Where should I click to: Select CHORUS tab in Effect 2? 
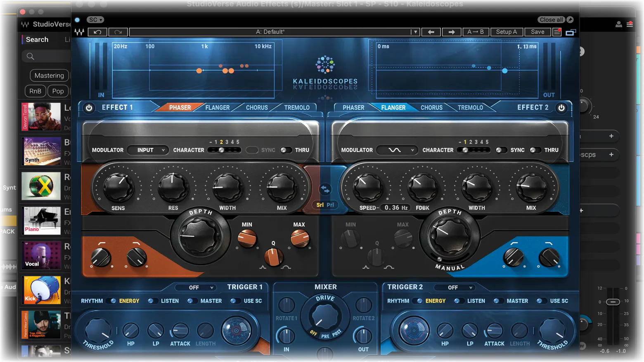pos(431,107)
